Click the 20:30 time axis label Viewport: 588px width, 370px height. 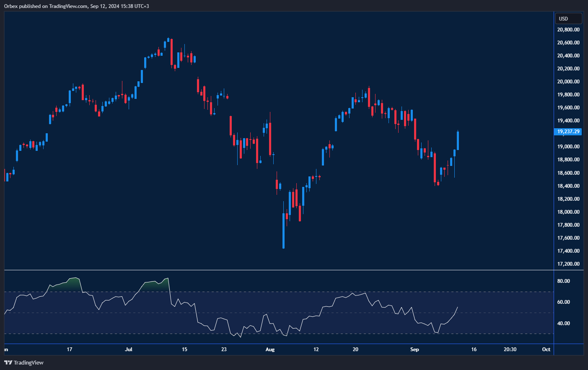510,349
